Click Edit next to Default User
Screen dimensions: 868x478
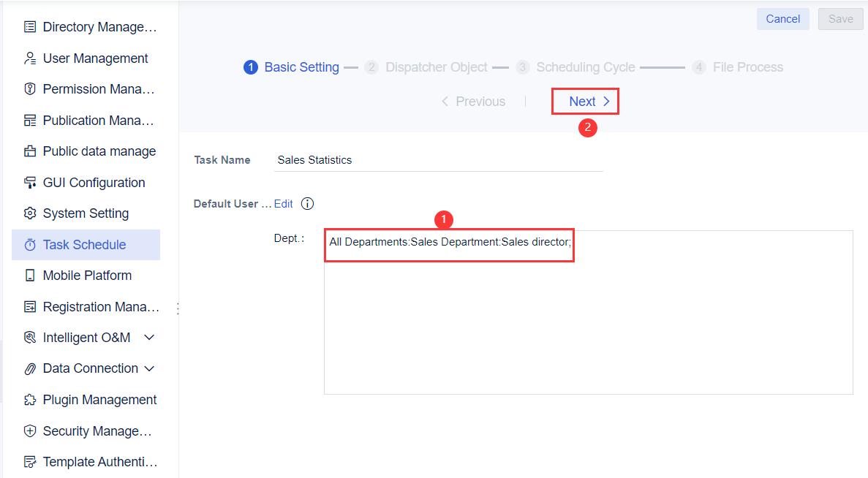(284, 203)
